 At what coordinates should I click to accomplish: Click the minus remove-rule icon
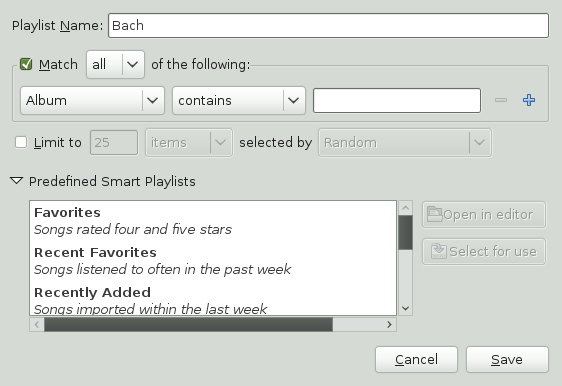pyautogui.click(x=501, y=100)
